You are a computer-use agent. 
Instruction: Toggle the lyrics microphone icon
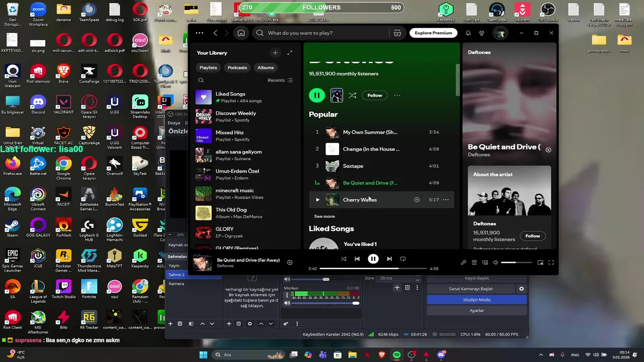[x=463, y=262]
